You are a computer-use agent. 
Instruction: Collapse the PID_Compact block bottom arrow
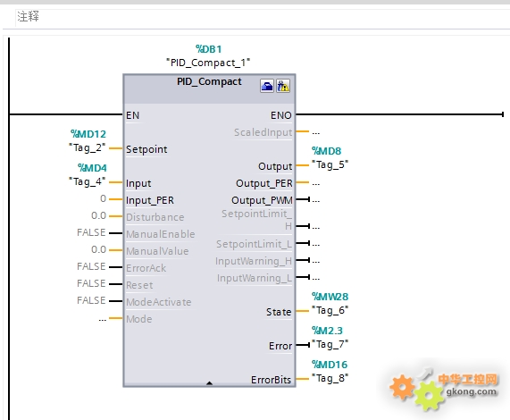pyautogui.click(x=210, y=383)
